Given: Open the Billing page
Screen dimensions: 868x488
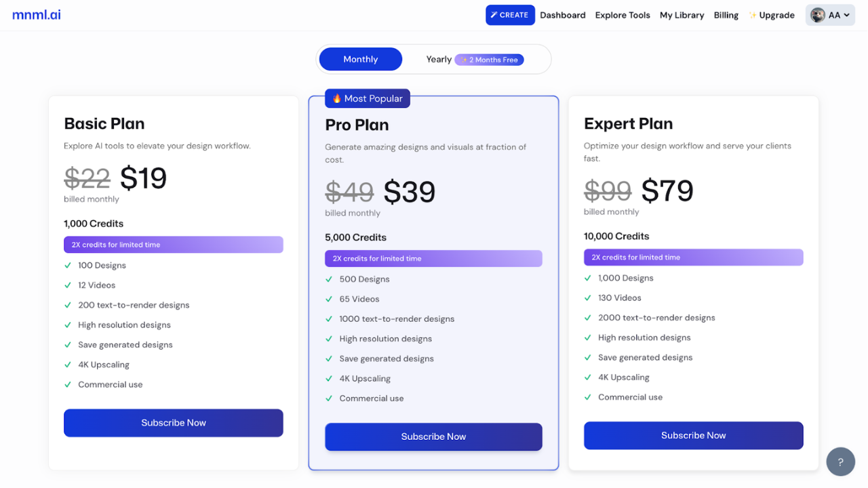Looking at the screenshot, I should click(x=726, y=15).
